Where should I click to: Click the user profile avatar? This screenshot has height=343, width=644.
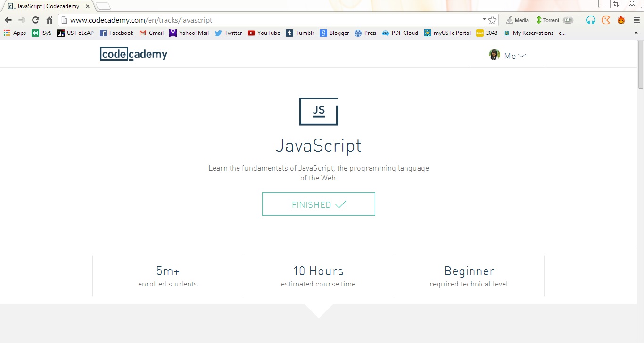494,55
